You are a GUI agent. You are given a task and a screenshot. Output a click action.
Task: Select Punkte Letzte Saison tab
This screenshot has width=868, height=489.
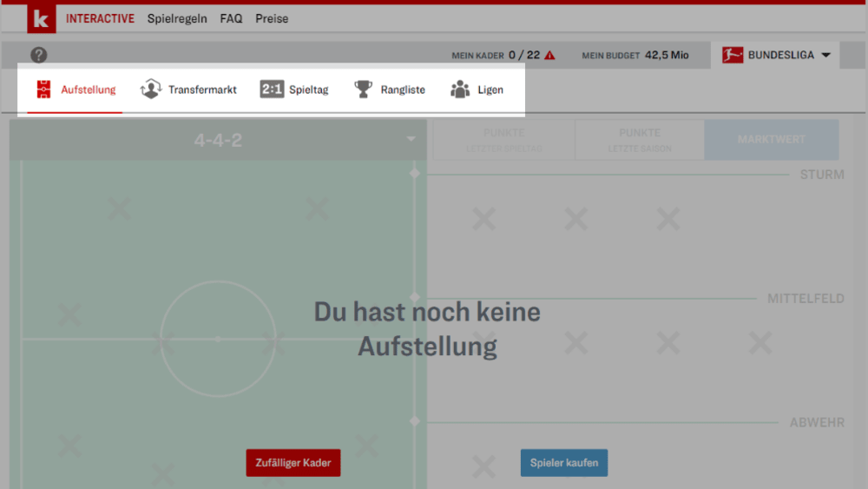coord(640,140)
